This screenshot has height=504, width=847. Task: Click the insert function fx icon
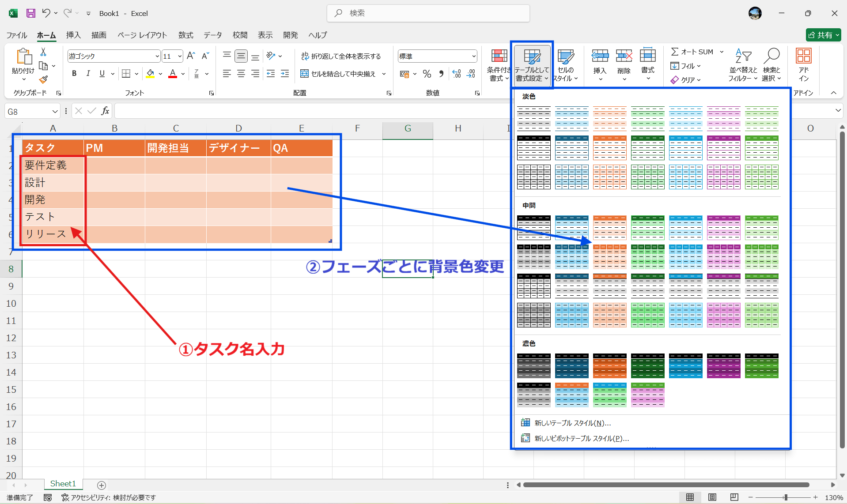[x=105, y=111]
